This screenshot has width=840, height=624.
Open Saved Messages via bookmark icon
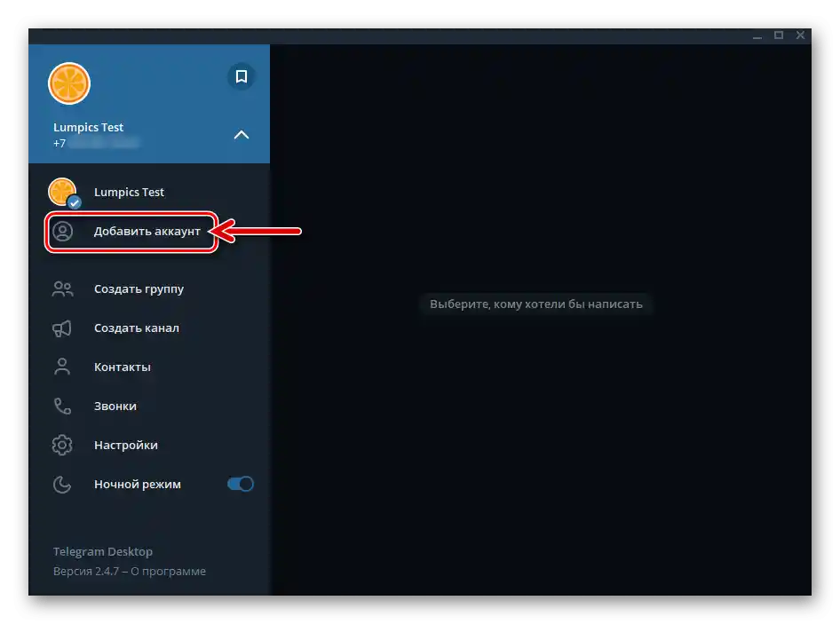241,76
